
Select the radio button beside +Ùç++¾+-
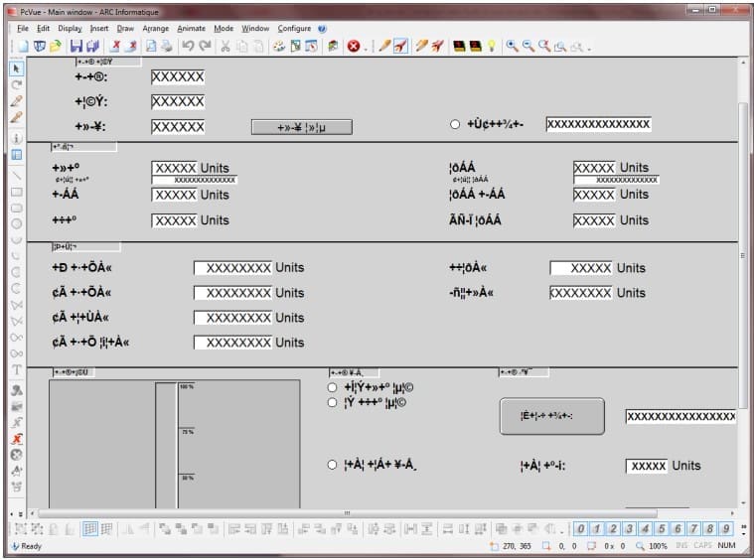pos(455,125)
